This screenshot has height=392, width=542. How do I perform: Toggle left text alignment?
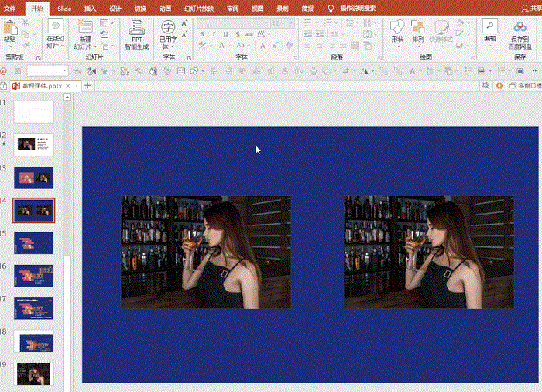tap(308, 46)
